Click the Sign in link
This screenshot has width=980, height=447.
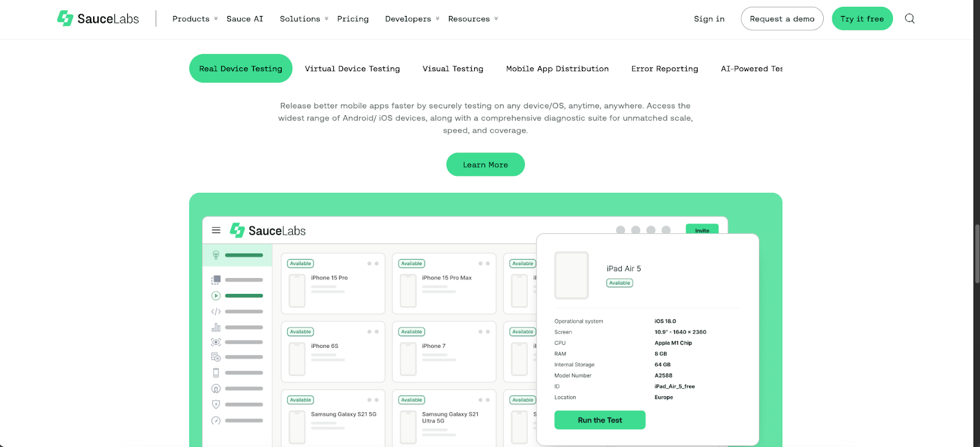709,19
